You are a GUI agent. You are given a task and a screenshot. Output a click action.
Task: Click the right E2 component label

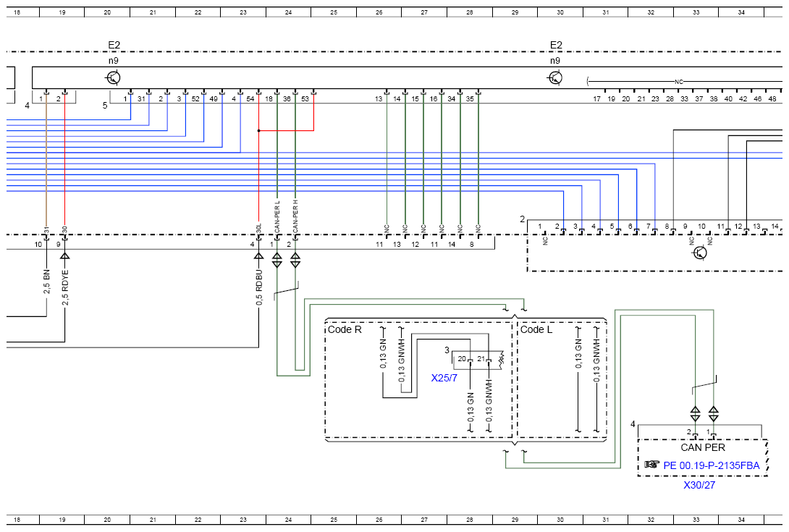[x=556, y=46]
